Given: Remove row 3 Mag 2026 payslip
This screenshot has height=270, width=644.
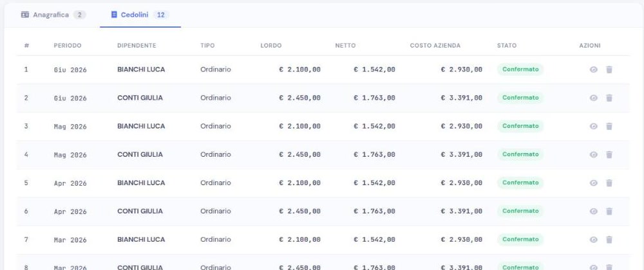Looking at the screenshot, I should [x=609, y=126].
